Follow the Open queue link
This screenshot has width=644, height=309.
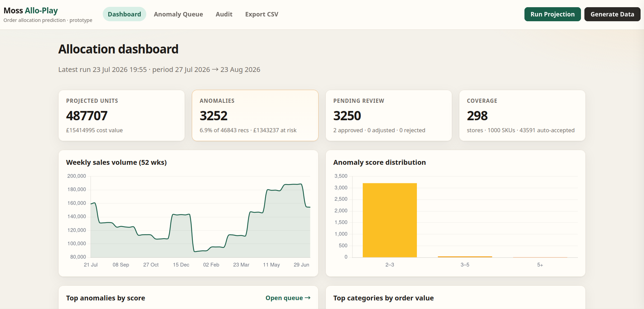coord(288,298)
